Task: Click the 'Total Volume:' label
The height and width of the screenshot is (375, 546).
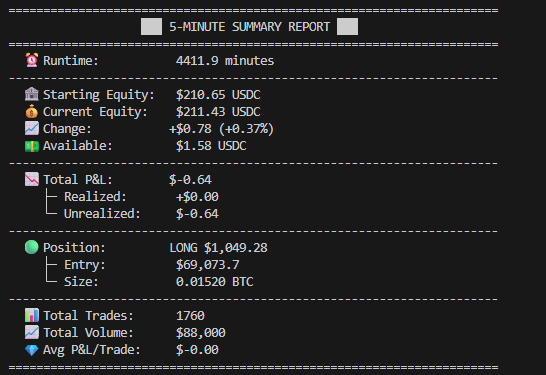Action: pos(88,333)
